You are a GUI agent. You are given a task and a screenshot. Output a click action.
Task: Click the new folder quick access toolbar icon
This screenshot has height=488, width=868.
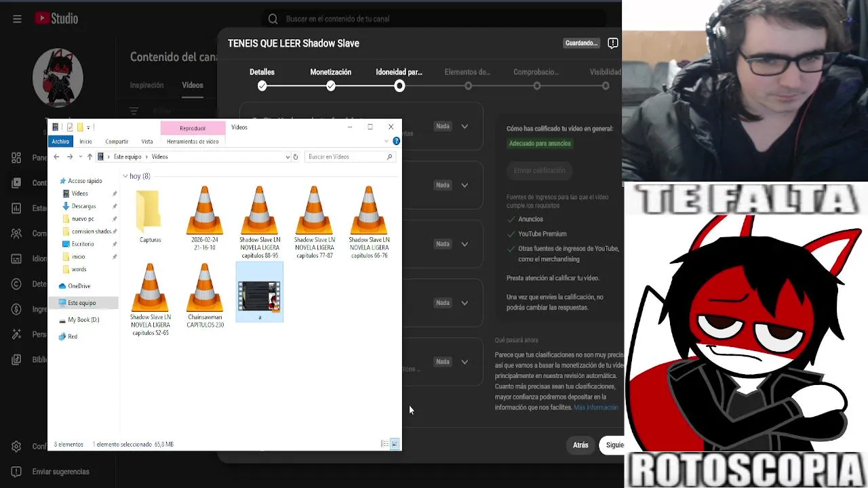click(x=80, y=127)
